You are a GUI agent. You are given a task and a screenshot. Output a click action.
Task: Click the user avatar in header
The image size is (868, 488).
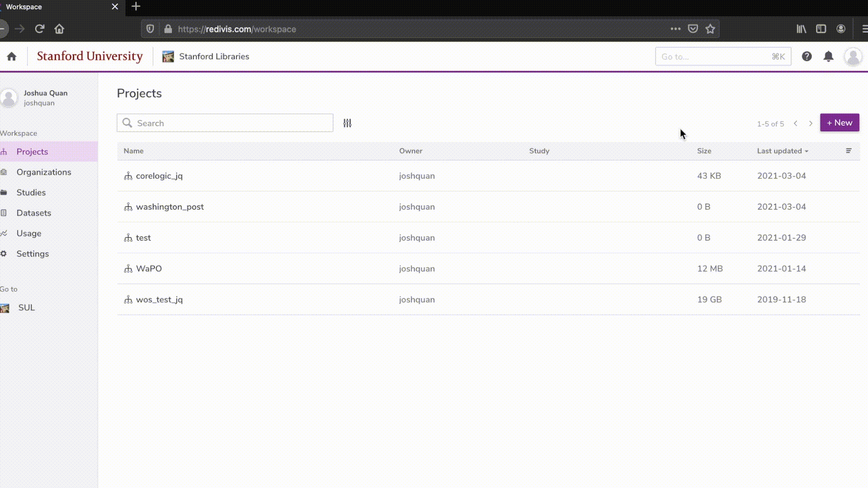853,57
